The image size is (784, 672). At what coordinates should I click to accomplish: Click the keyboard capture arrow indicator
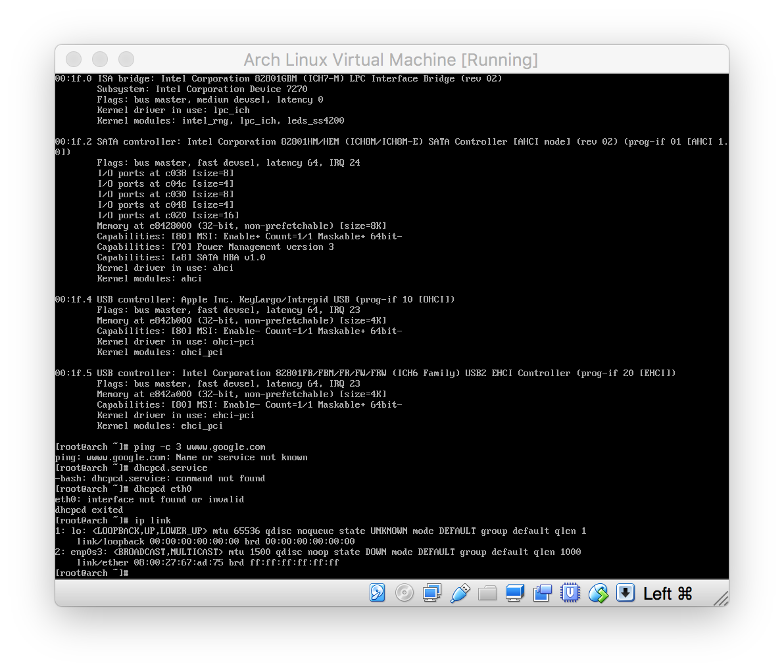click(x=625, y=593)
